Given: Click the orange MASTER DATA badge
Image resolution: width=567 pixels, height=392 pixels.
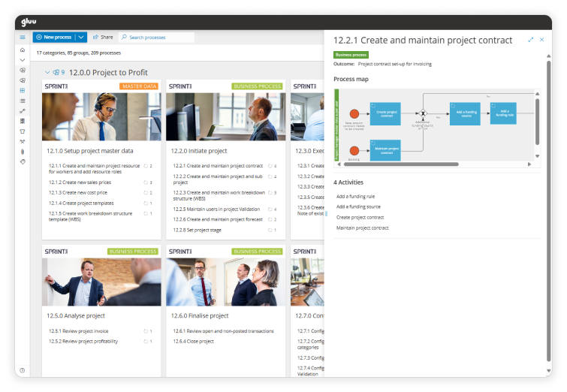Looking at the screenshot, I should tap(139, 86).
